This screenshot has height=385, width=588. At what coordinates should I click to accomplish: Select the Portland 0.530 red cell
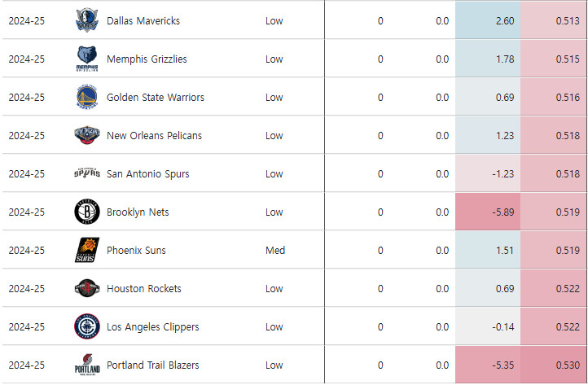(x=554, y=365)
